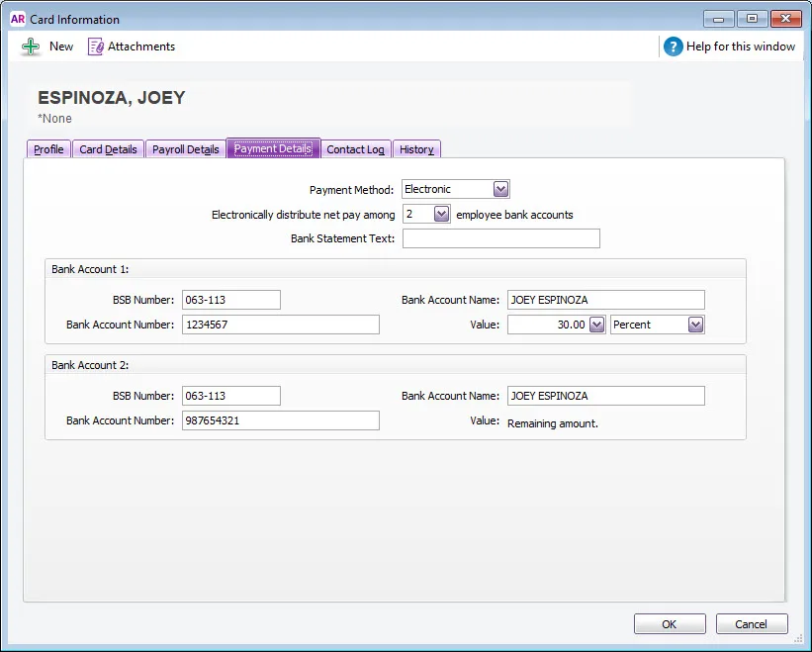Switch to the Profile tab
812x652 pixels.
47,148
